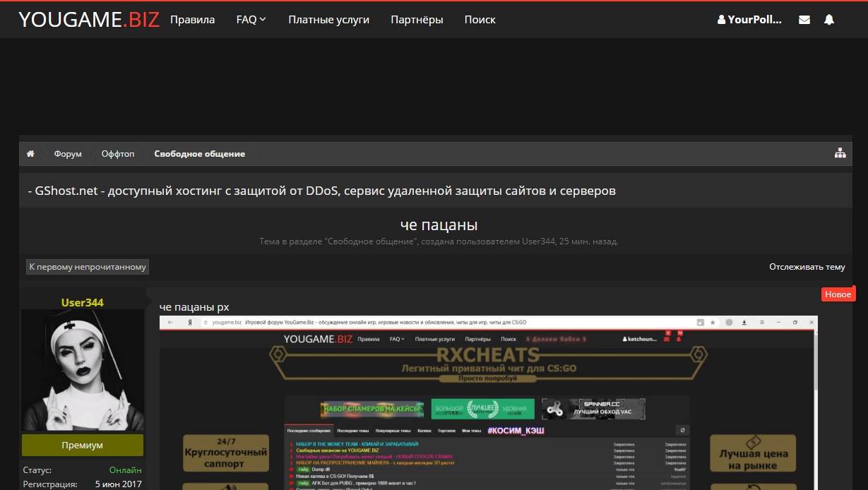
Task: Open the notifications bell icon
Action: click(829, 20)
